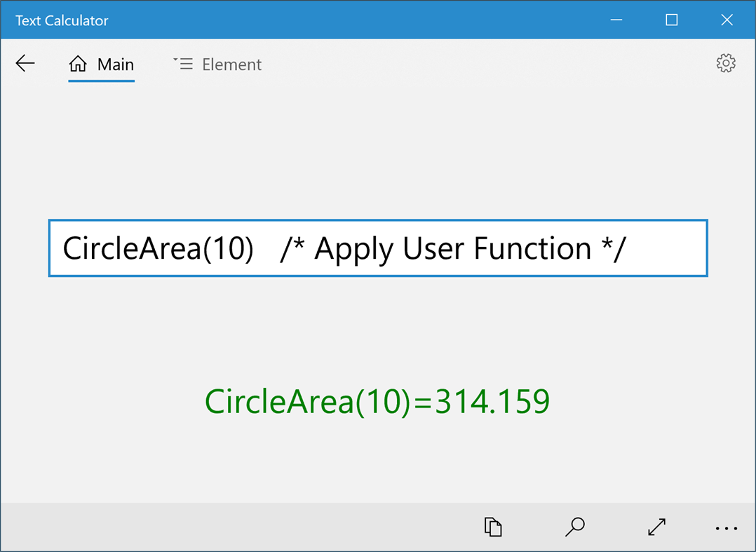
Task: Open app settings from top right
Action: (726, 63)
